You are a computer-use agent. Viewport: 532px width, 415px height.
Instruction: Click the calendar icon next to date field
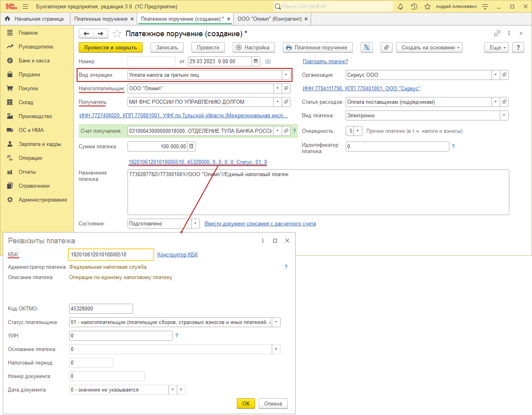coord(256,61)
